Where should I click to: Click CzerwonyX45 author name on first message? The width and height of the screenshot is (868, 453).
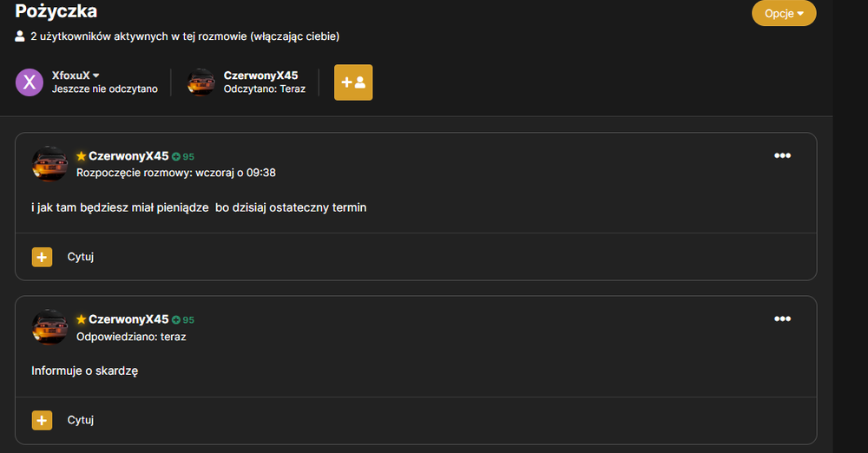(x=128, y=156)
